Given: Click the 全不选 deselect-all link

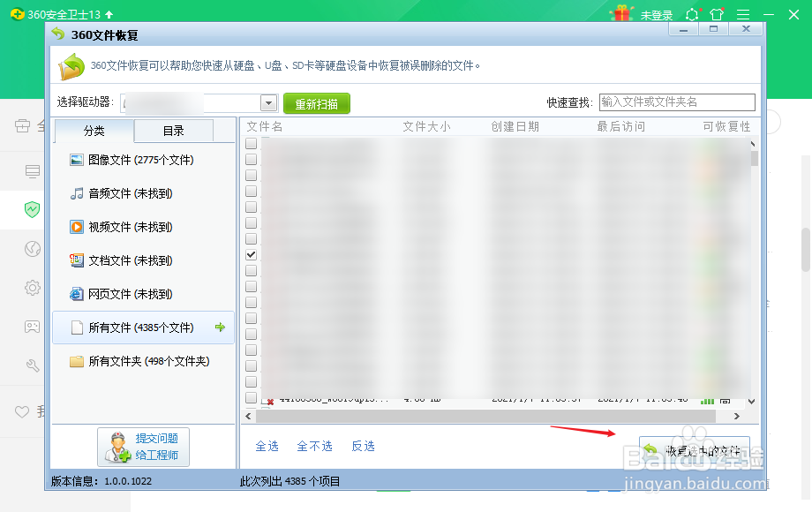Looking at the screenshot, I should click(x=314, y=447).
